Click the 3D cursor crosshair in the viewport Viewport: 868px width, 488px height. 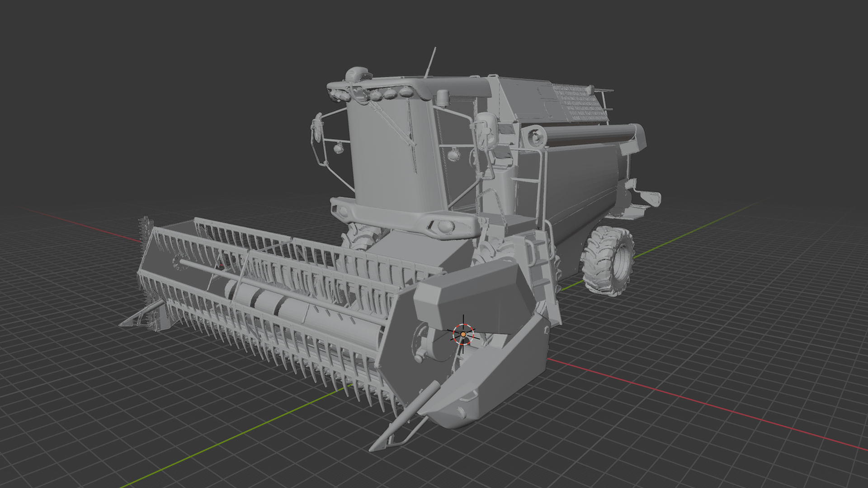(463, 334)
